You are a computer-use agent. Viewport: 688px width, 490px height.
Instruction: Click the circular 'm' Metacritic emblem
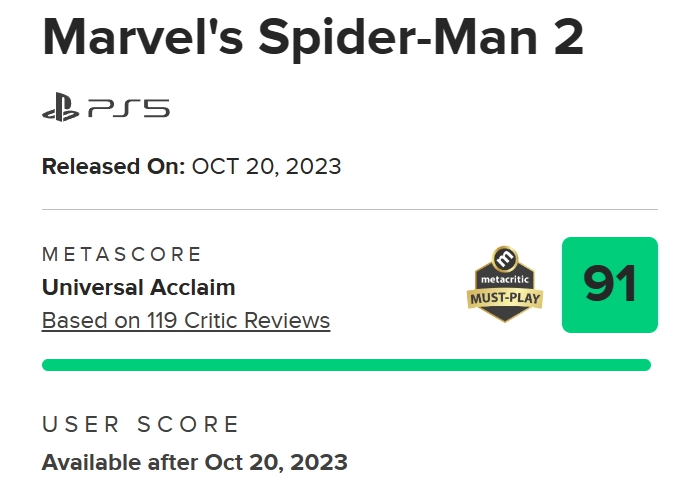pyautogui.click(x=505, y=258)
